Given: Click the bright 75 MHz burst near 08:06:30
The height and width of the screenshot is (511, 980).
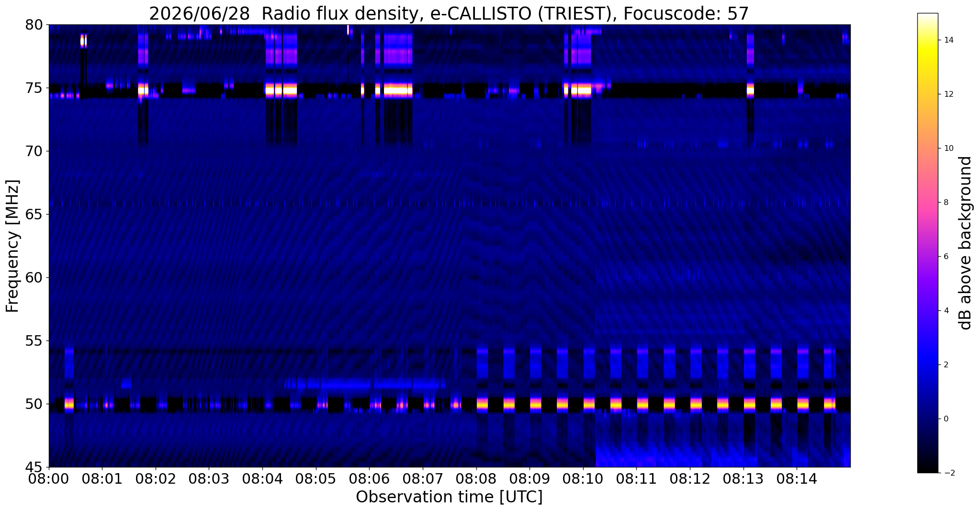Looking at the screenshot, I should click(x=398, y=90).
